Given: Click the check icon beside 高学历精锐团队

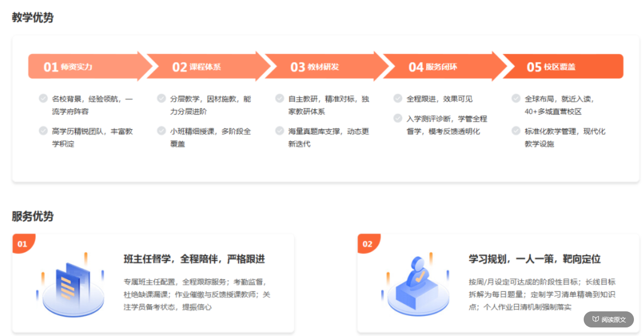Looking at the screenshot, I should click(x=43, y=131).
